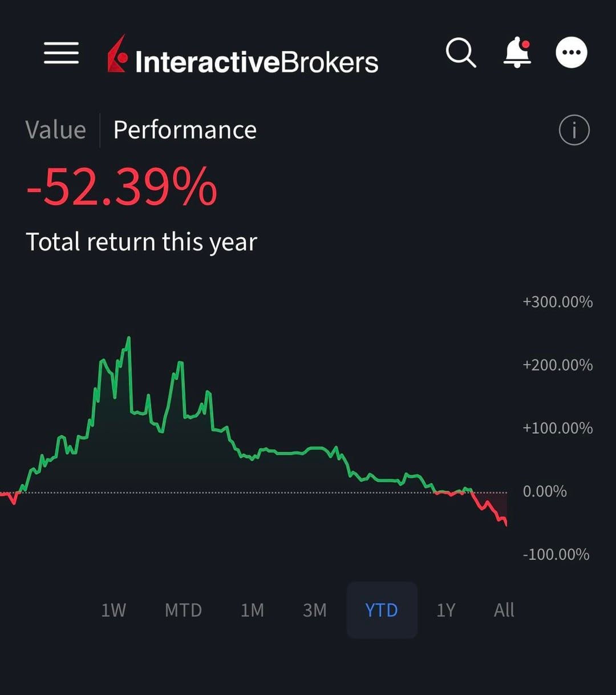Tap the red end of the chart line

(x=505, y=522)
